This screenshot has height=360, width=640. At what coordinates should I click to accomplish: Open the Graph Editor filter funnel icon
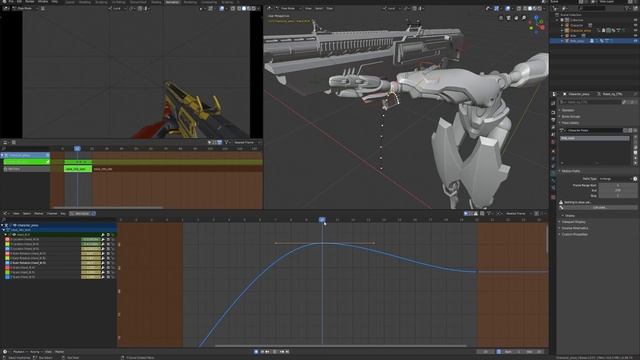tap(489, 213)
